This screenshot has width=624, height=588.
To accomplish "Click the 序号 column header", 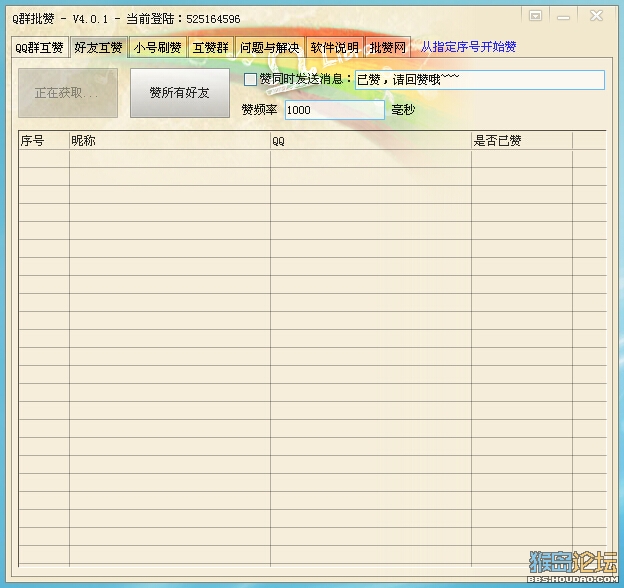I will pyautogui.click(x=44, y=141).
